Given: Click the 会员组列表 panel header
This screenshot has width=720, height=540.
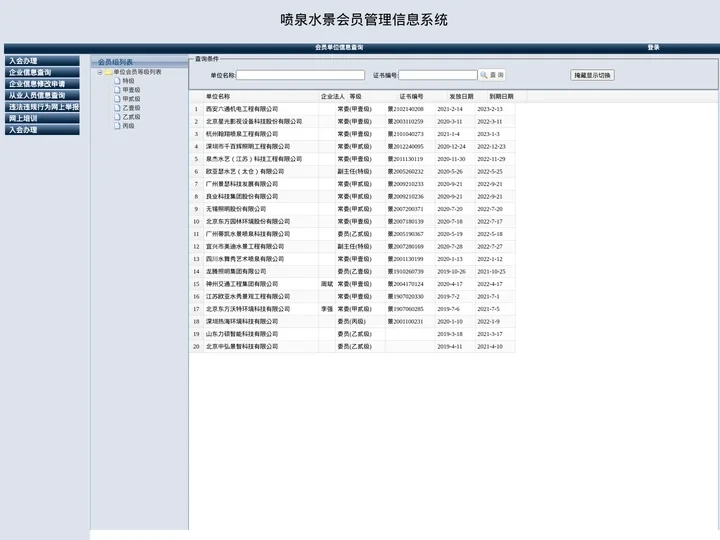Looking at the screenshot, I should (x=139, y=62).
